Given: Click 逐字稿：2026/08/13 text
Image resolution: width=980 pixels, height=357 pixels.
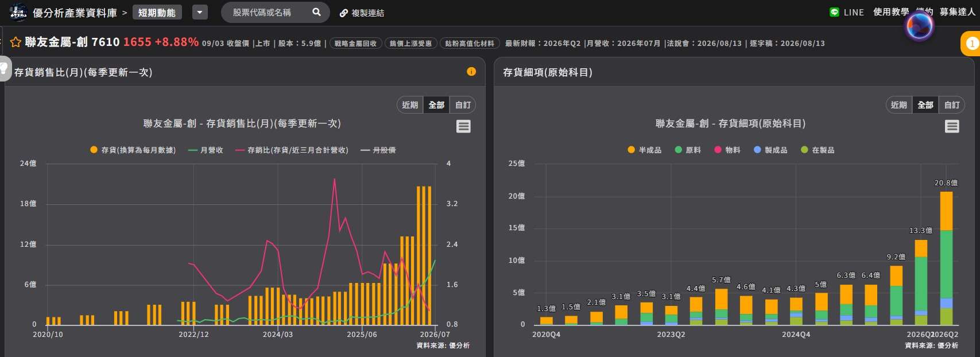Looking at the screenshot, I should tap(787, 43).
